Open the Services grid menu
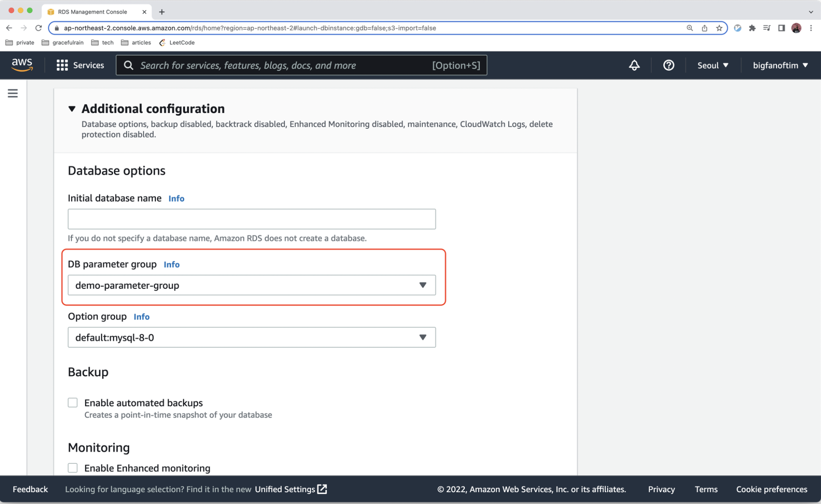This screenshot has height=504, width=821. click(80, 65)
